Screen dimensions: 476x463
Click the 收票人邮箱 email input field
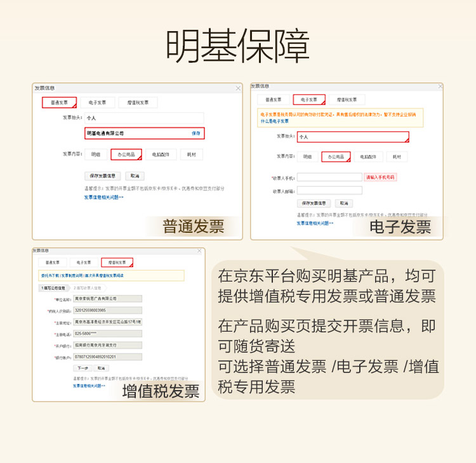[x=329, y=190]
